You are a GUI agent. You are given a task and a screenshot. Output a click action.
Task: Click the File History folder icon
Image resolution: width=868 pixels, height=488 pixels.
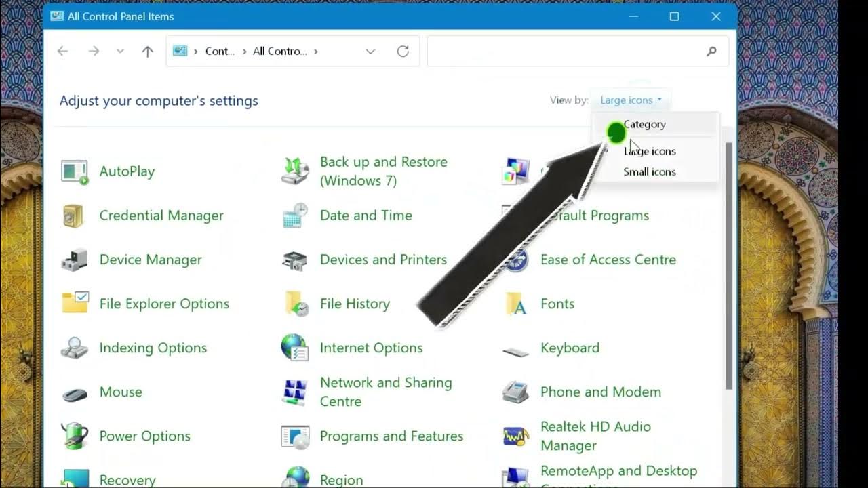[x=296, y=304]
